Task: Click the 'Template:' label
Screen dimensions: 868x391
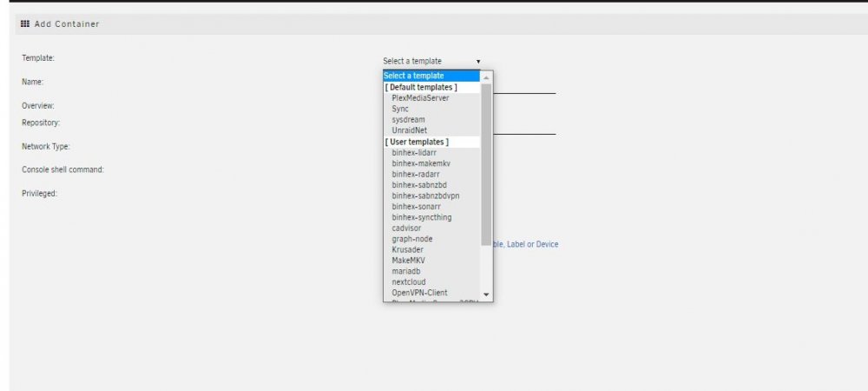Action: point(38,57)
